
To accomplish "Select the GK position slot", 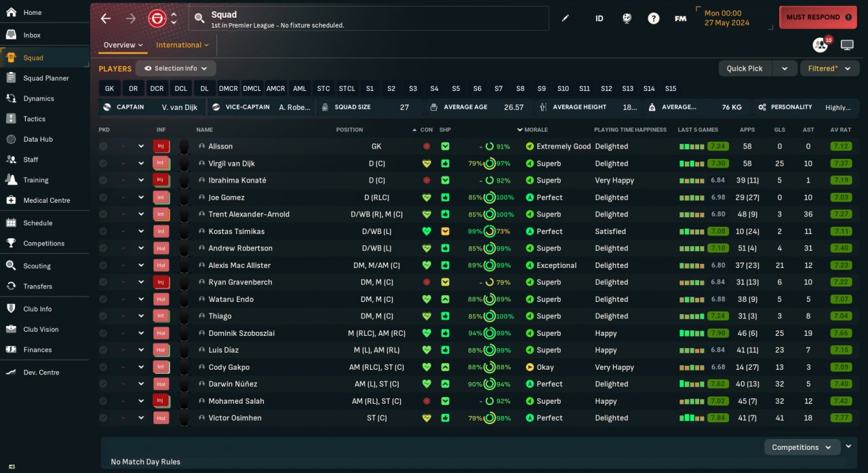I will point(109,88).
